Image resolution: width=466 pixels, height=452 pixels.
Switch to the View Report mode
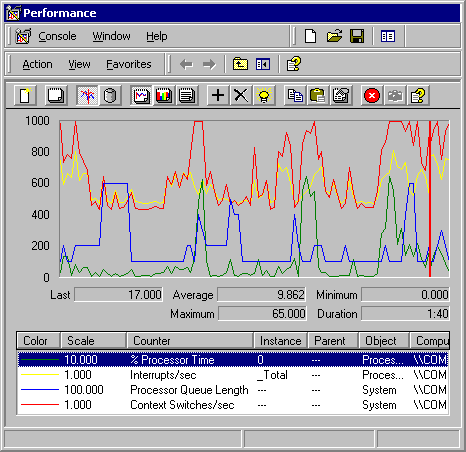coord(187,96)
